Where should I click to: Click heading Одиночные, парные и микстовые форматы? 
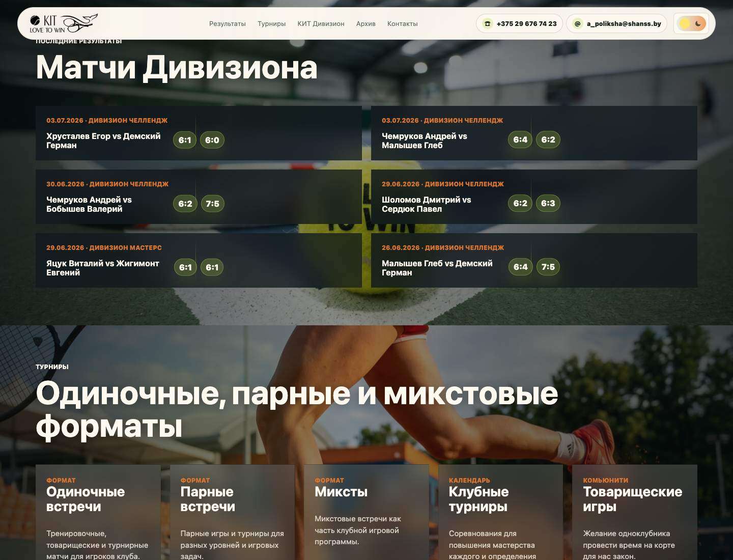coord(297,410)
